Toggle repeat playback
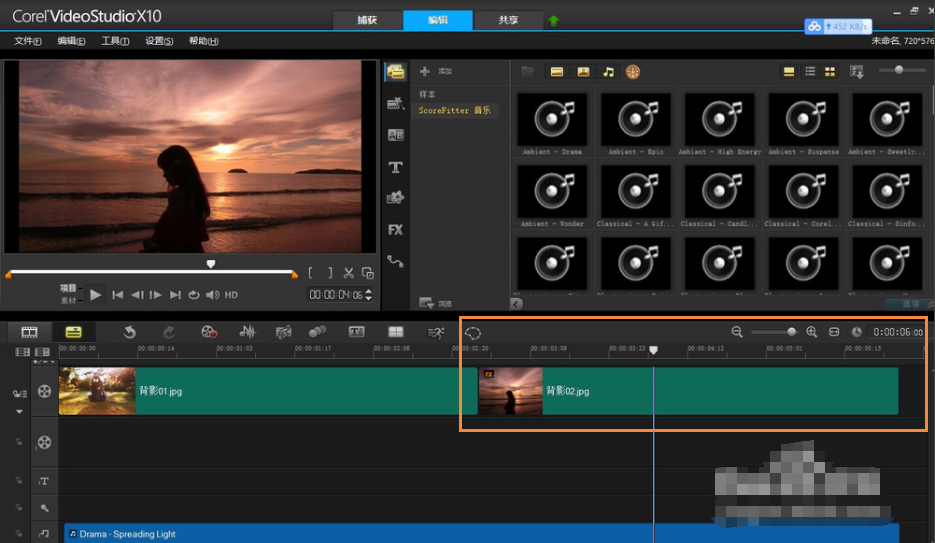935x543 pixels. point(194,295)
